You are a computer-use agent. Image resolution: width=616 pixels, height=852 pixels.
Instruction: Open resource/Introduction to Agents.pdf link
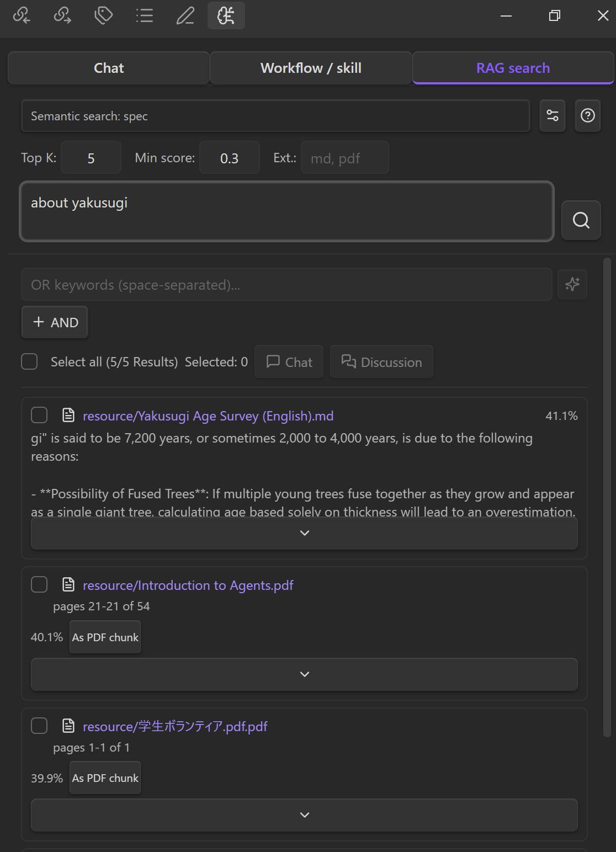(x=188, y=585)
